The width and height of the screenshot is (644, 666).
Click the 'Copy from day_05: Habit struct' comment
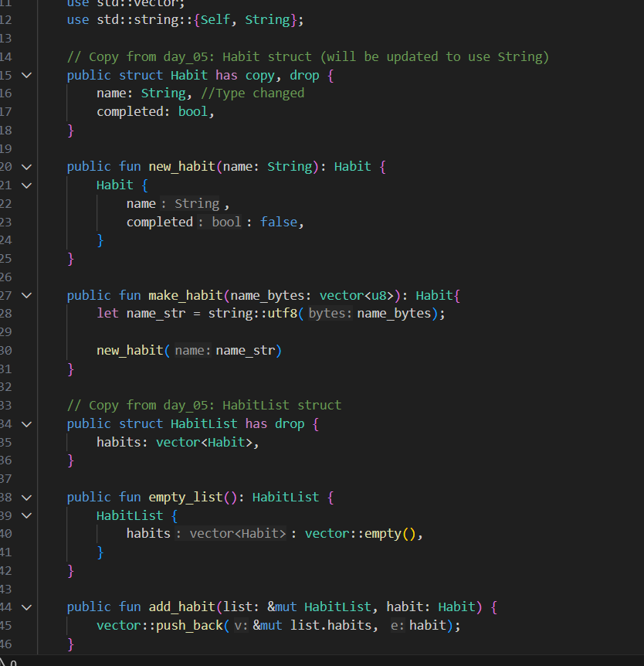click(x=308, y=57)
